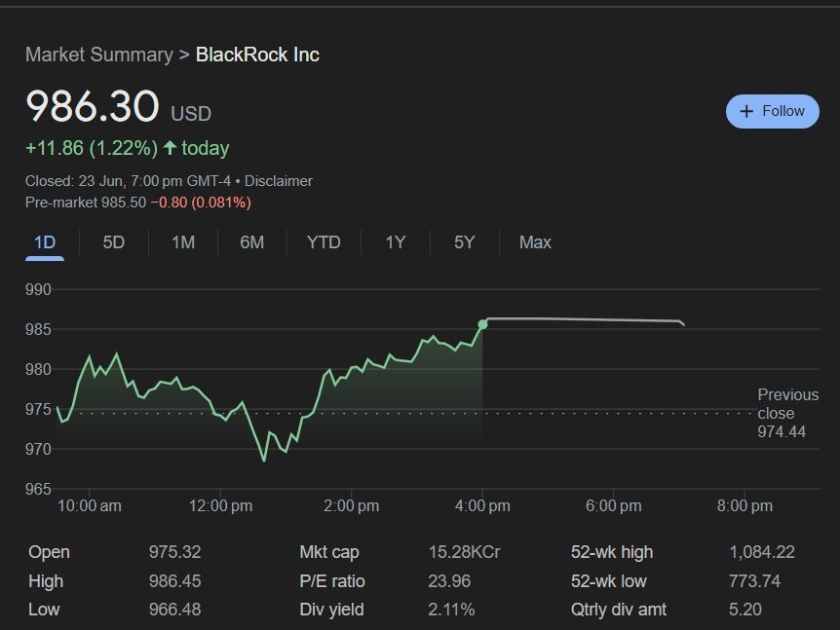Click the 10:00 am time axis label
Screen dimensions: 840x630
point(89,505)
